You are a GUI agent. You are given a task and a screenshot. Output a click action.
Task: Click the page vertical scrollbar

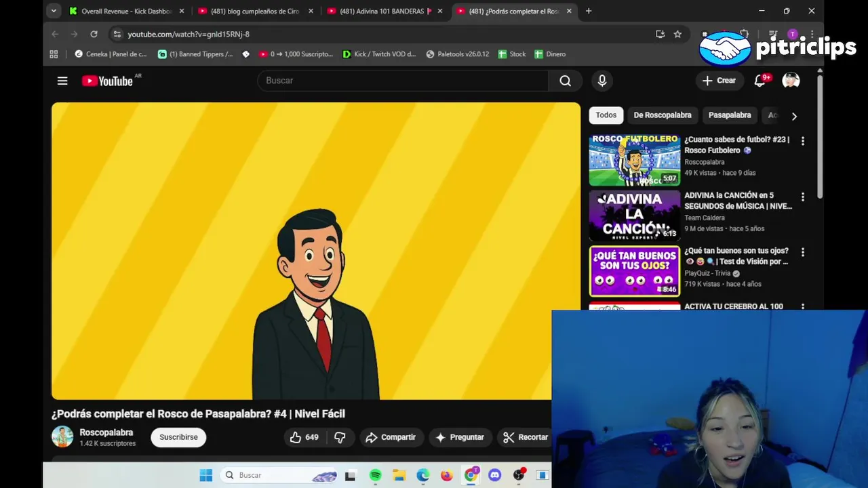pos(820,136)
